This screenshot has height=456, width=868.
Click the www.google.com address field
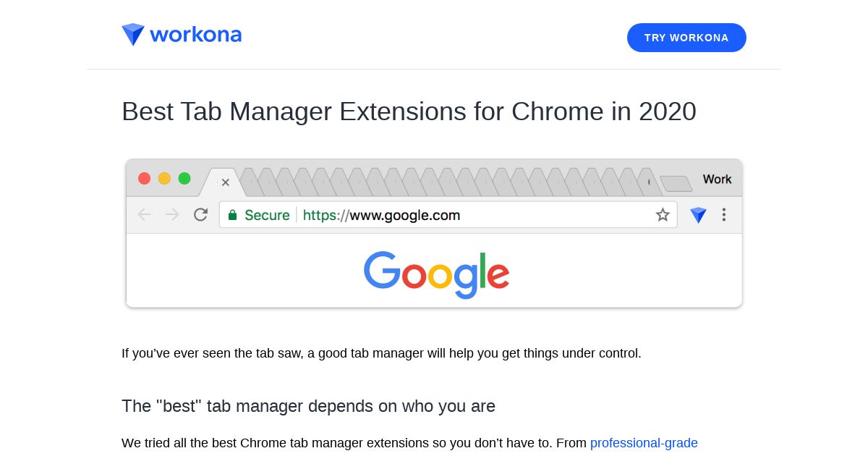tap(448, 215)
